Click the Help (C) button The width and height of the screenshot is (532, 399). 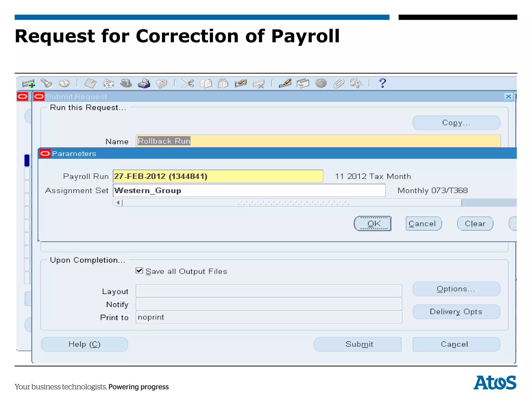point(84,344)
